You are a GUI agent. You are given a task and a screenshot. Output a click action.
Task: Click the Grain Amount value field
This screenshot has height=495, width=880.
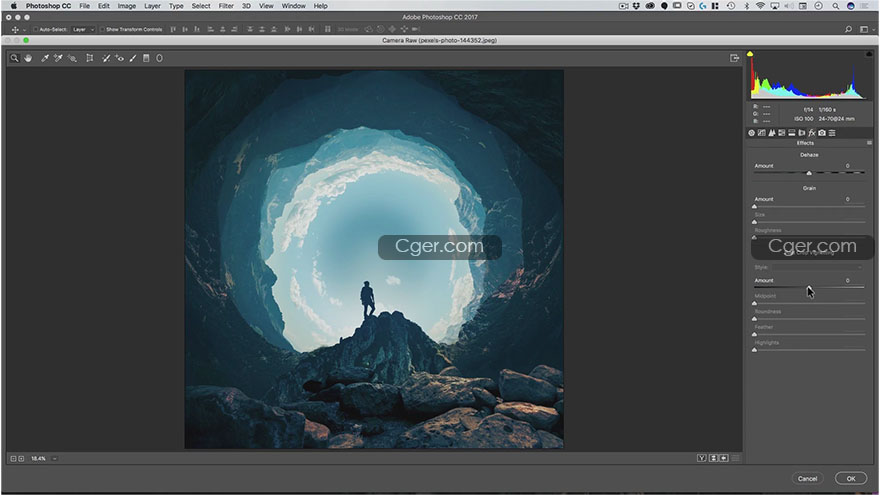(847, 199)
